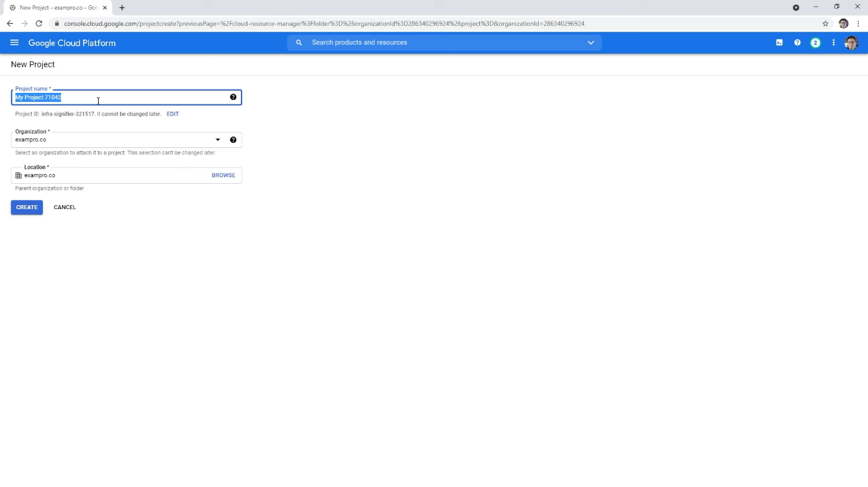Click the 'Parent organization or folder' hint text
The height and width of the screenshot is (487, 868).
[x=49, y=188]
